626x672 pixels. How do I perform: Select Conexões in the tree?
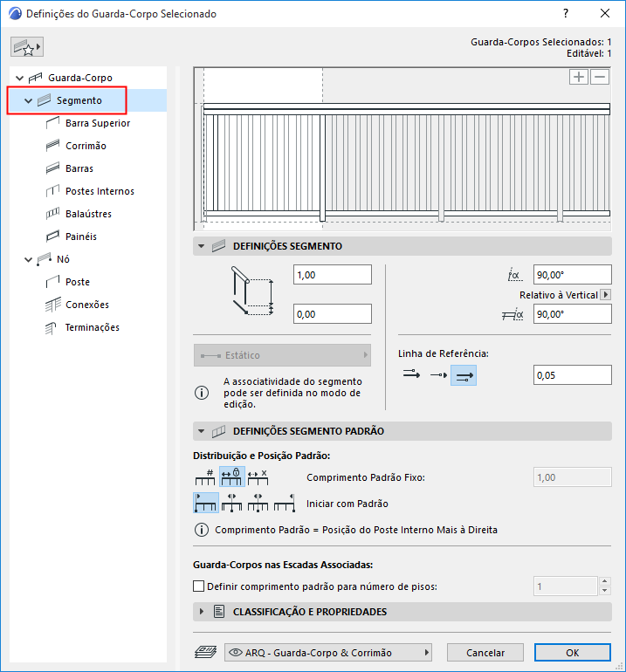(x=87, y=305)
